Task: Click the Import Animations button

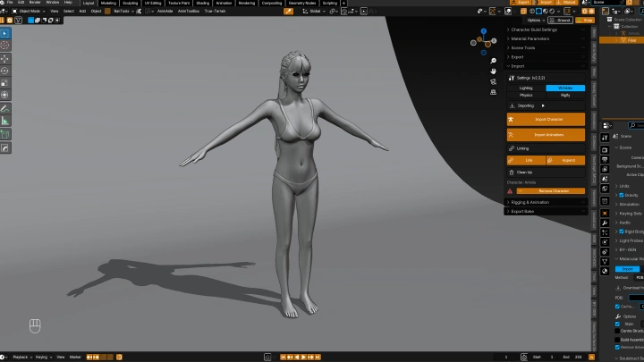Action: click(546, 135)
